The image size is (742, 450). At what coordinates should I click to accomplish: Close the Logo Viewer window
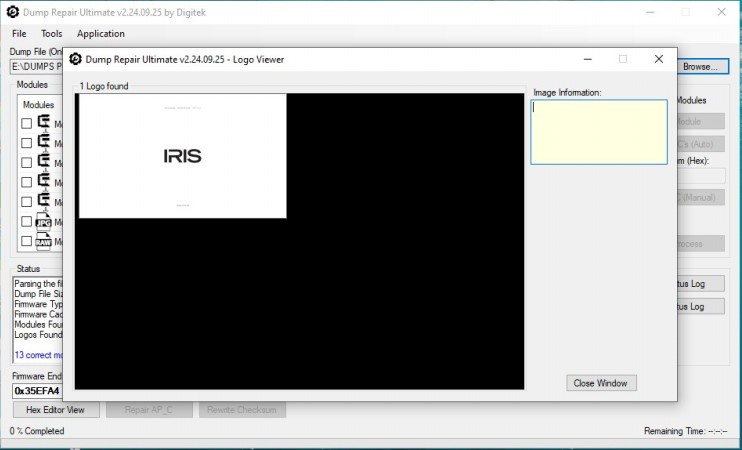[659, 59]
